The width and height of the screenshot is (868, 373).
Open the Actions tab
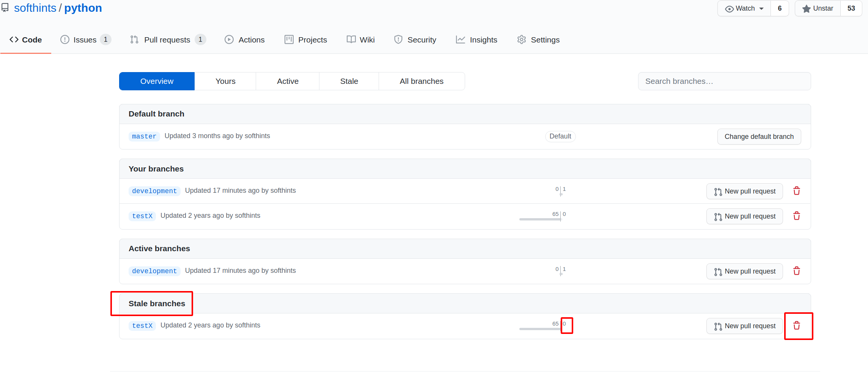[245, 40]
